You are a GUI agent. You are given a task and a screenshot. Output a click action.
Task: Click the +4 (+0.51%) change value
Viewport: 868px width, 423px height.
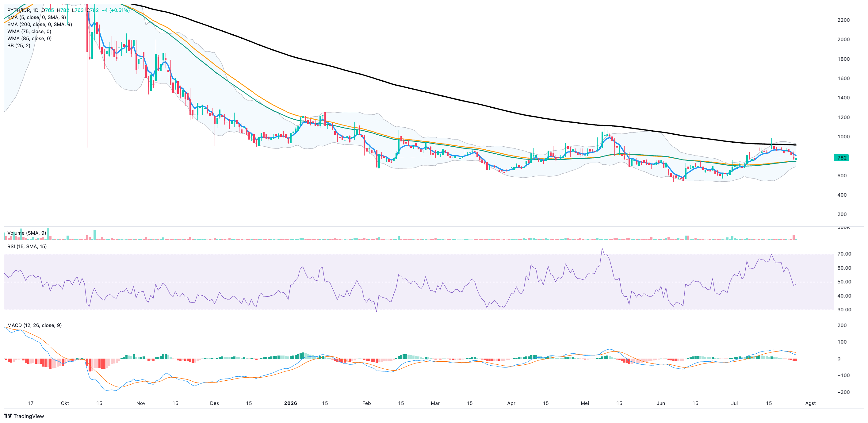pyautogui.click(x=115, y=10)
